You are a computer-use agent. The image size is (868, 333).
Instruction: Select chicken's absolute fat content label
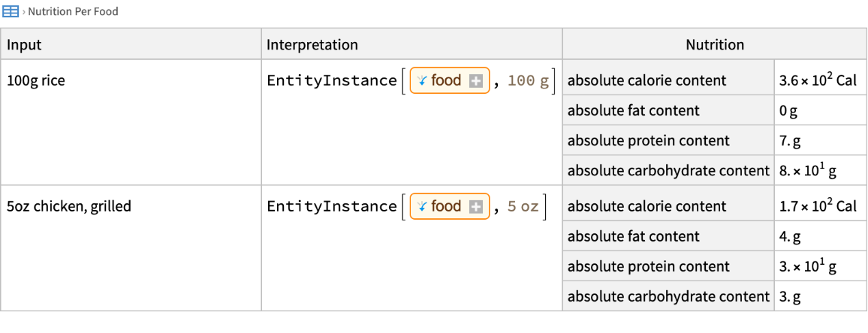pos(633,237)
